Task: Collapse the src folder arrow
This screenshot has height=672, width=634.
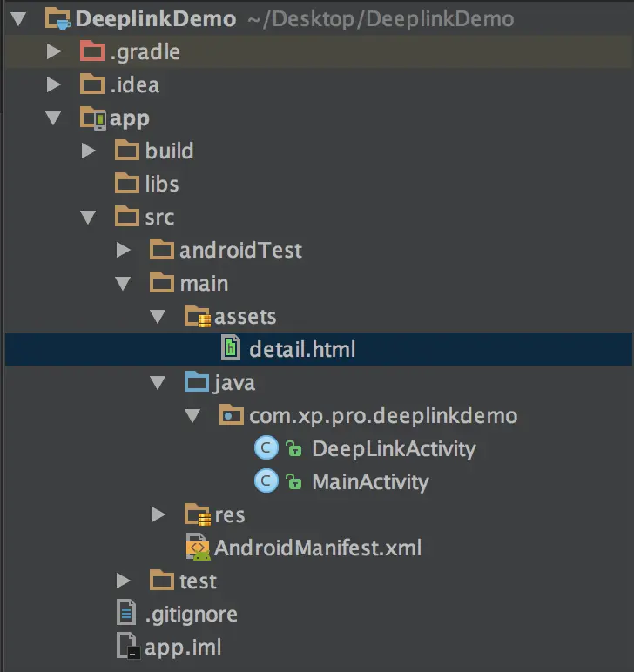Action: [x=88, y=218]
